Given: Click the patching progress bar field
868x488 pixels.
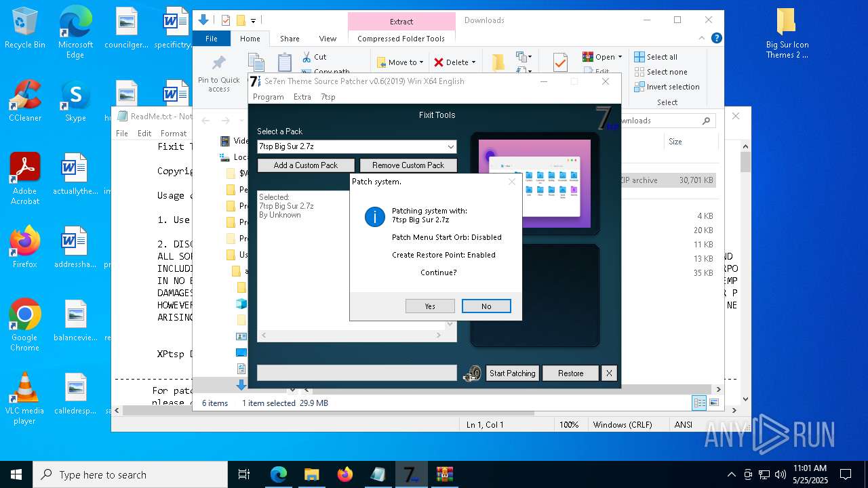Looking at the screenshot, I should pos(357,373).
